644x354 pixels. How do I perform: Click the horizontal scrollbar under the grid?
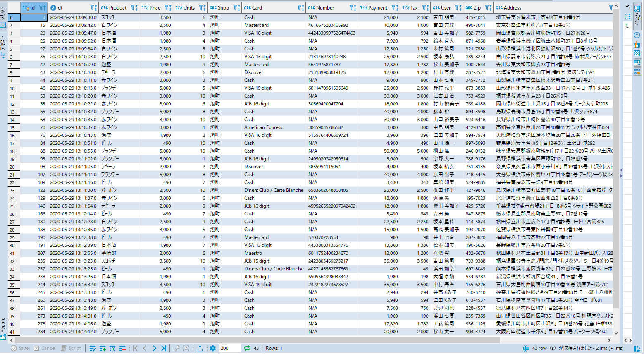click(x=310, y=340)
